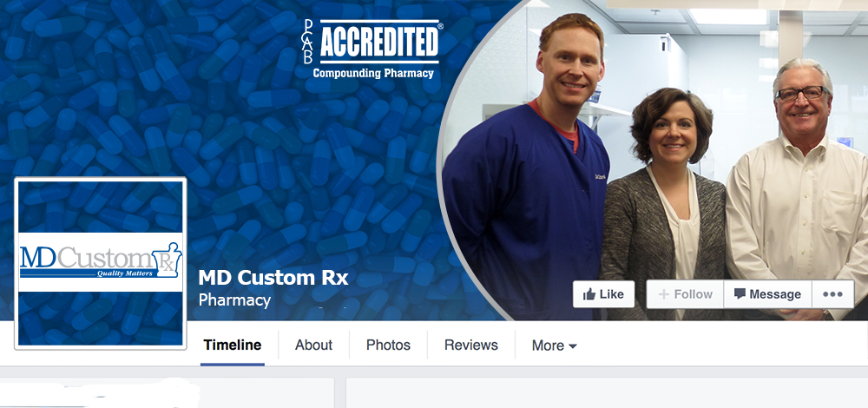868x408 pixels.
Task: Send a Message to the page
Action: click(767, 294)
